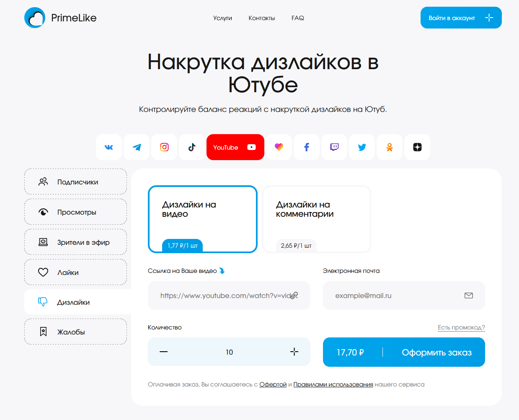The image size is (519, 420).
Task: Select the Yandex Zen star icon
Action: coord(417,147)
